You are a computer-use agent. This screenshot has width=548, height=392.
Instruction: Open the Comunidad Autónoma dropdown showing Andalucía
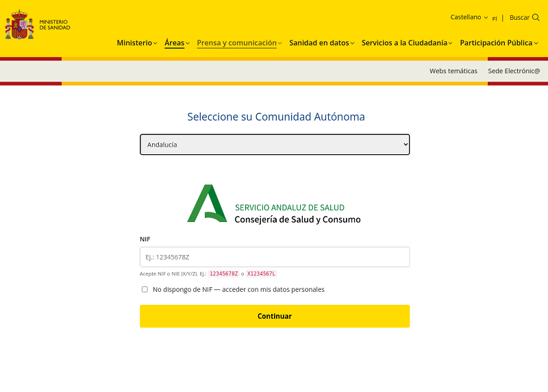coord(275,145)
